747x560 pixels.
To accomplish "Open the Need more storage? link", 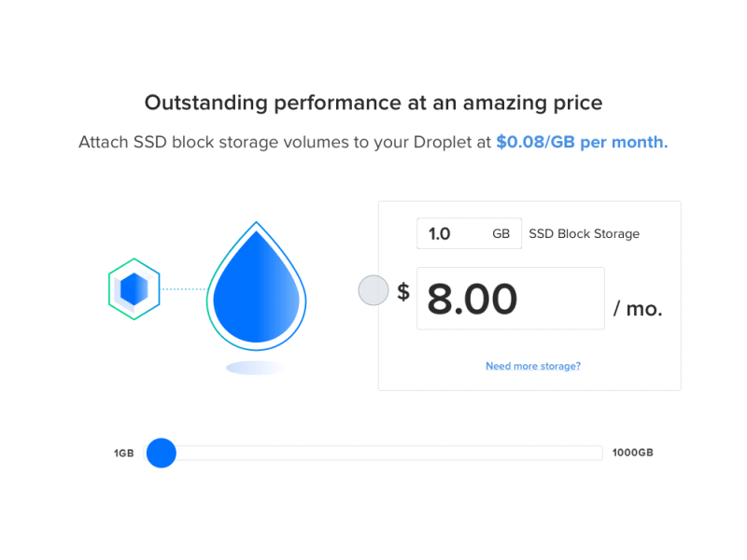I will (x=533, y=366).
